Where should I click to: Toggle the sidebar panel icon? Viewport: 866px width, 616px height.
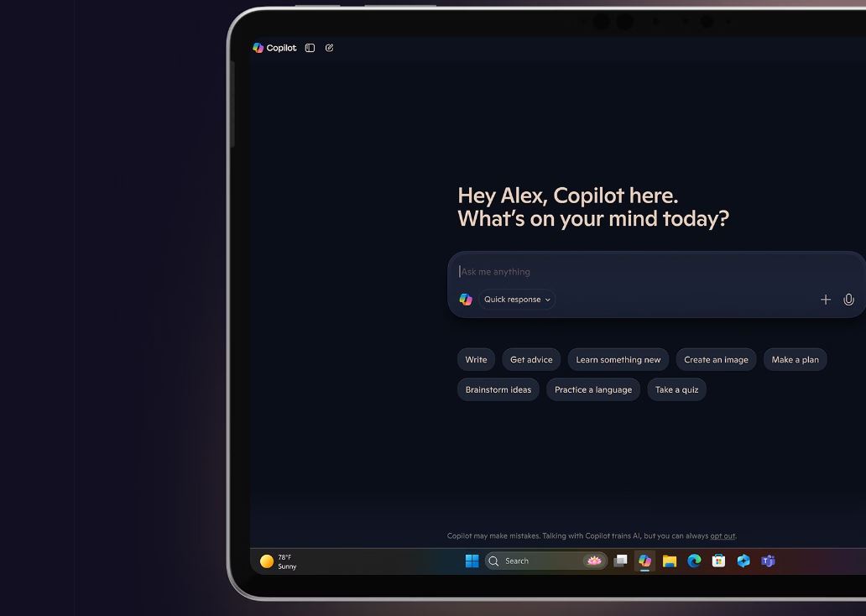click(x=310, y=48)
